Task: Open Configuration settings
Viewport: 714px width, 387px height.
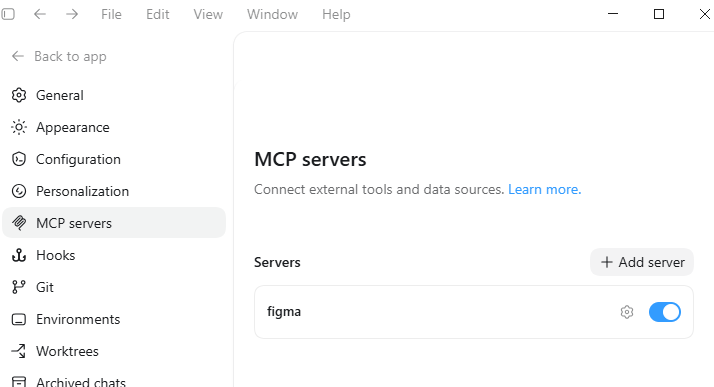Action: click(114, 159)
